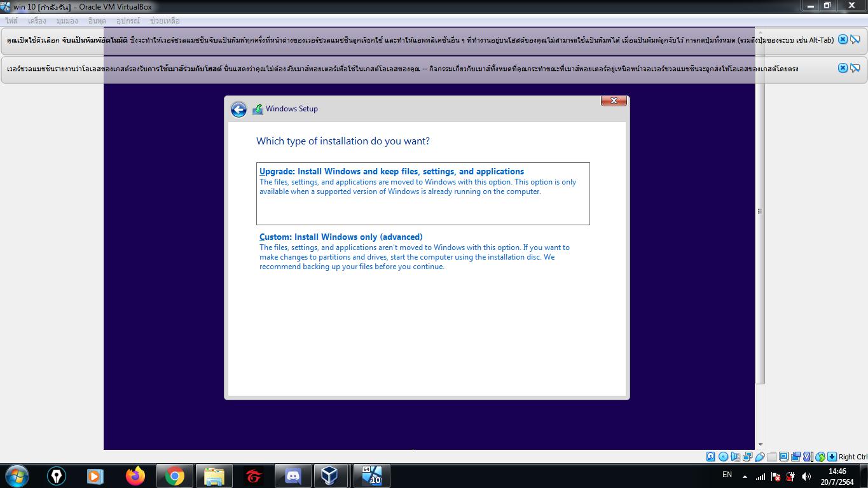Choose Custom: Install Windows only (advanced)
868x488 pixels.
[x=423, y=251]
